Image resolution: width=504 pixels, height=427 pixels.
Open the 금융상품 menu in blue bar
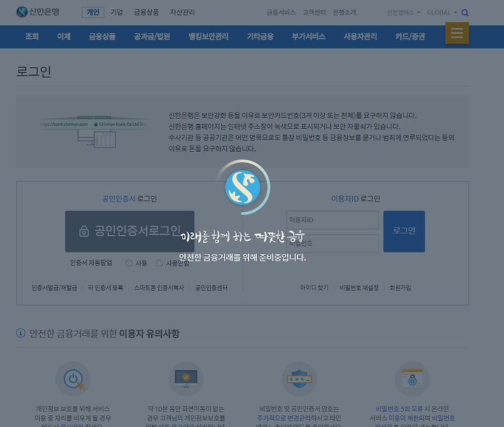102,36
